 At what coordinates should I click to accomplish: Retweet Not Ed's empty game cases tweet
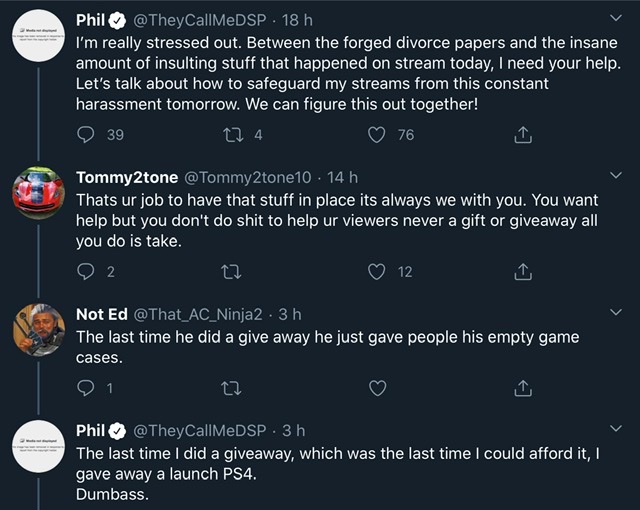[x=231, y=388]
